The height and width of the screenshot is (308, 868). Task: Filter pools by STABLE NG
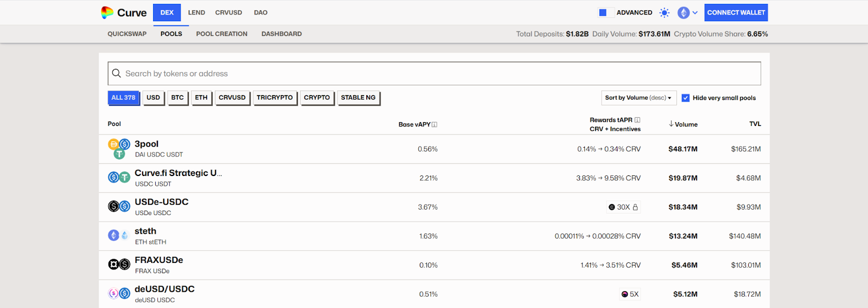(358, 98)
